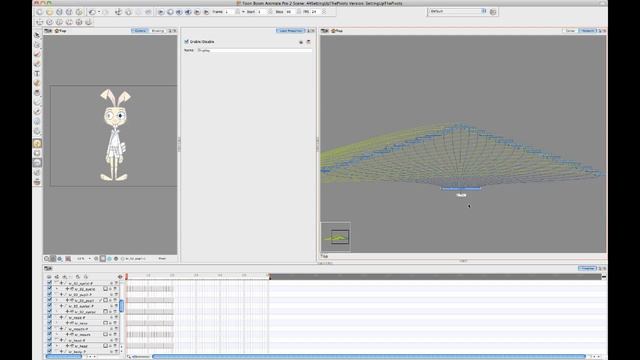640x360 pixels.
Task: Select the Layer Properties tab
Action: pos(290,31)
